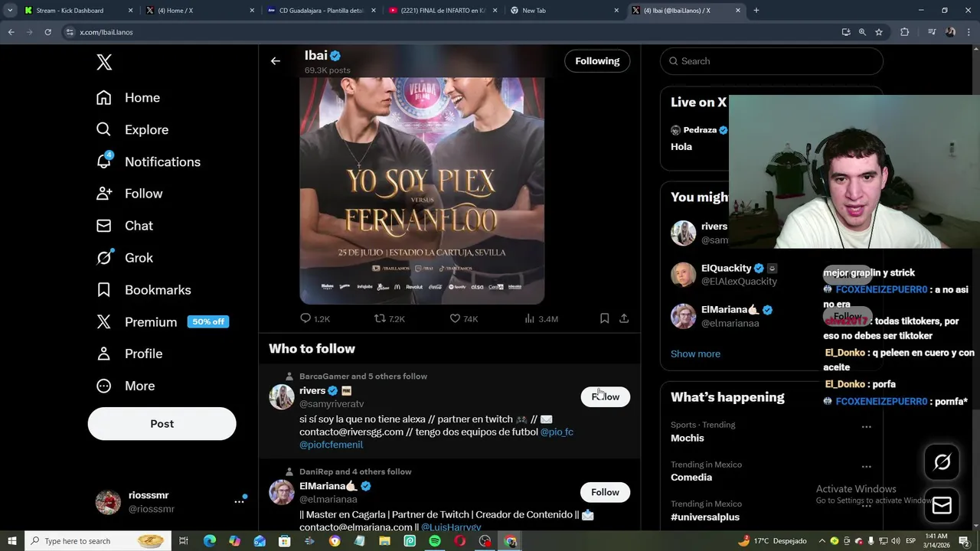Open Chrome tab search dropdown arrow
This screenshot has width=980, height=551.
10,11
